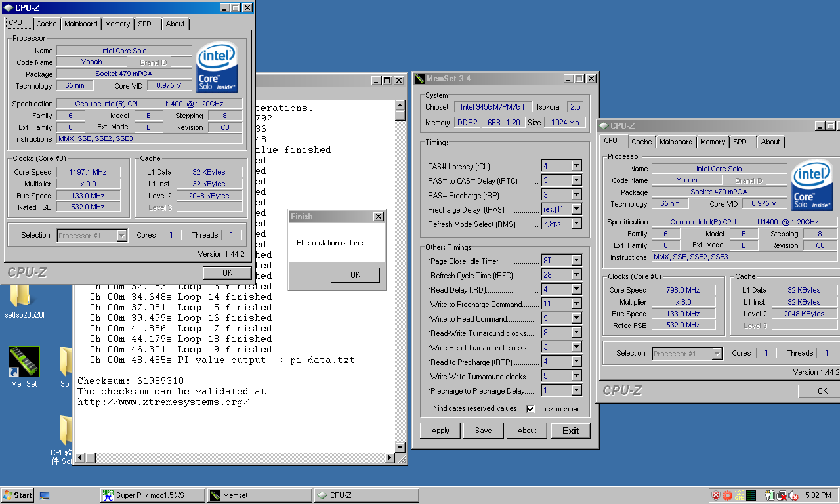The height and width of the screenshot is (504, 840).
Task: Click the power plug battery tray icon
Action: point(770,495)
